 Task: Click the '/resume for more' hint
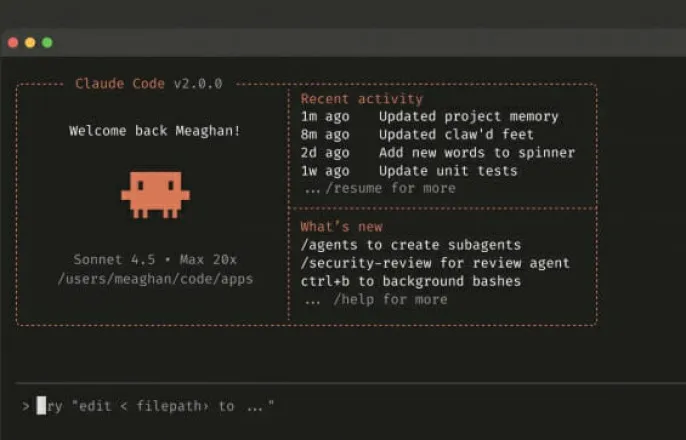pyautogui.click(x=380, y=189)
